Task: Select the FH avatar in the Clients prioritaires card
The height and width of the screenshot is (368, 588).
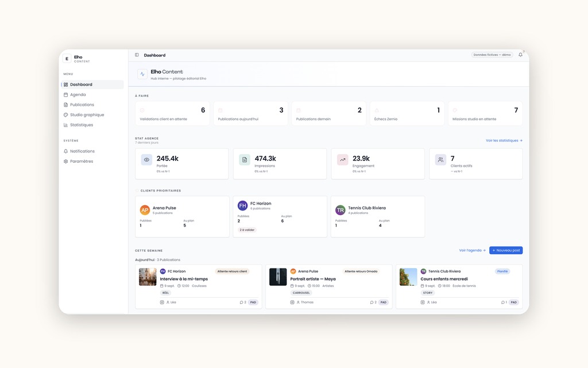Action: click(243, 205)
